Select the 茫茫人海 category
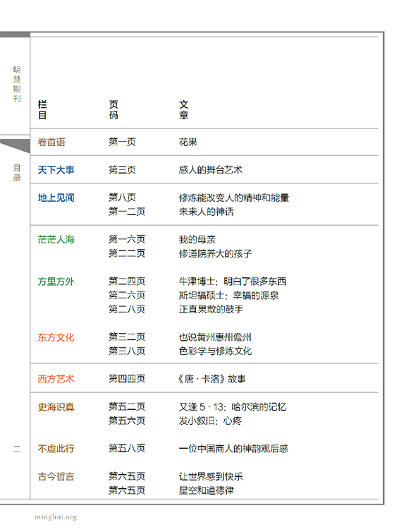 click(56, 239)
